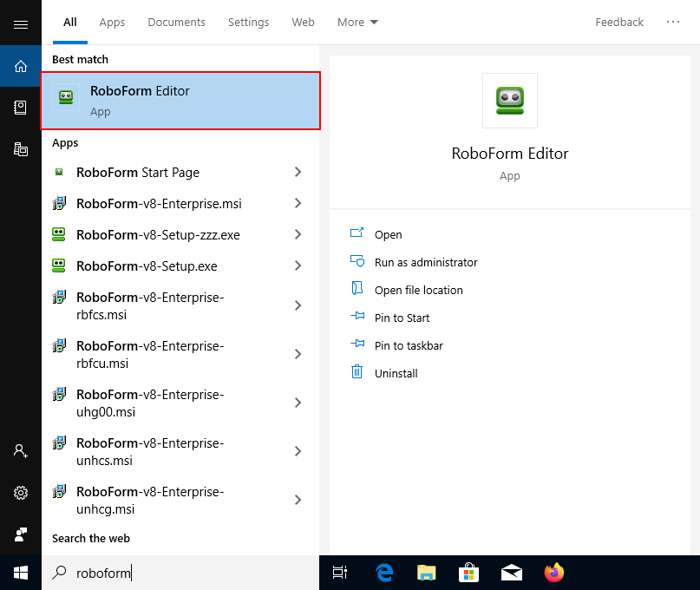This screenshot has width=700, height=590.
Task: Expand options for RoboForm Start Page
Action: pos(298,173)
